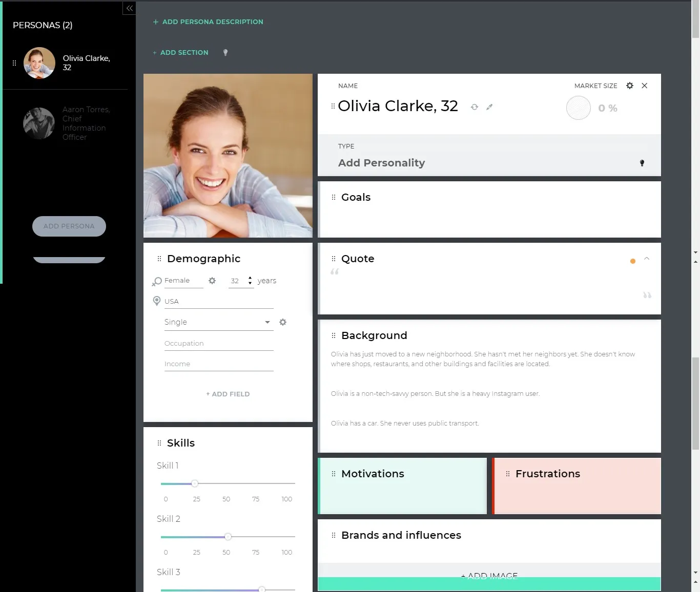Image resolution: width=700 pixels, height=592 pixels.
Task: Click the market size circle indicator
Action: click(579, 108)
